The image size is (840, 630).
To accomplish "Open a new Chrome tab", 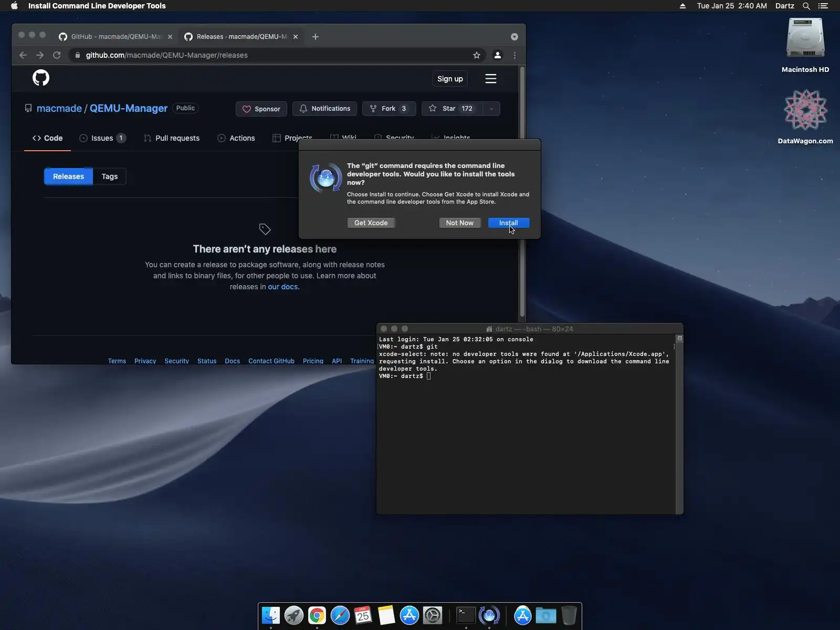I will pos(316,37).
